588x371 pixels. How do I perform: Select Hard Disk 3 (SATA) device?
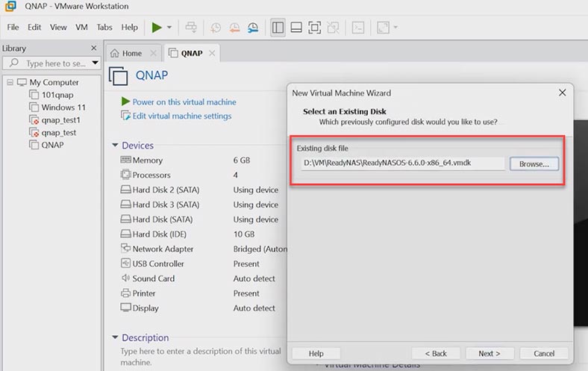(x=166, y=205)
